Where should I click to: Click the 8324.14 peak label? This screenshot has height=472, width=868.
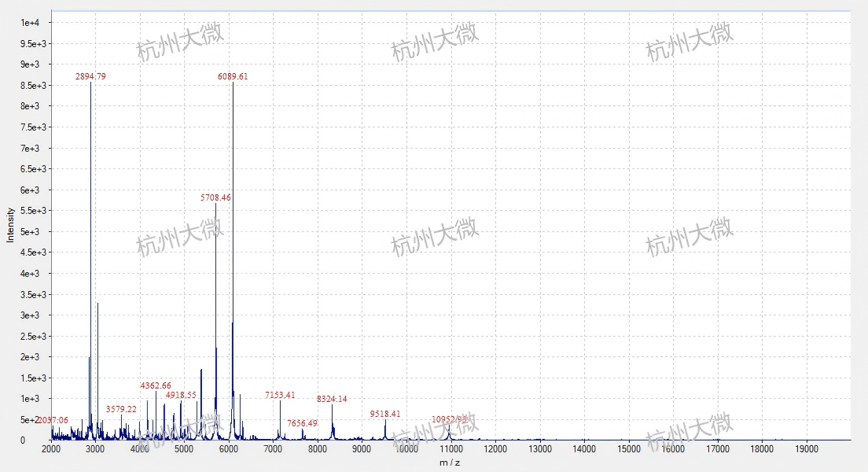click(332, 399)
